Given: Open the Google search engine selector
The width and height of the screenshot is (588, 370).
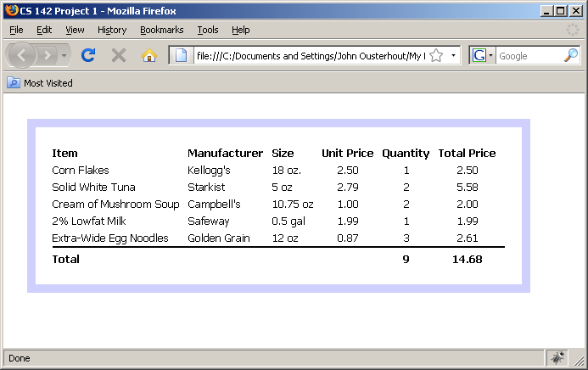Looking at the screenshot, I should click(482, 55).
